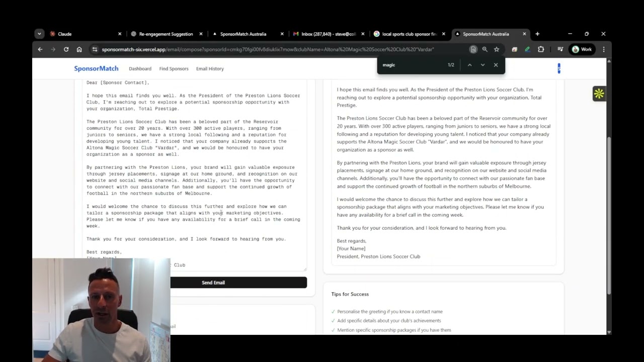
Task: Open the Work profile menu
Action: 582,49
